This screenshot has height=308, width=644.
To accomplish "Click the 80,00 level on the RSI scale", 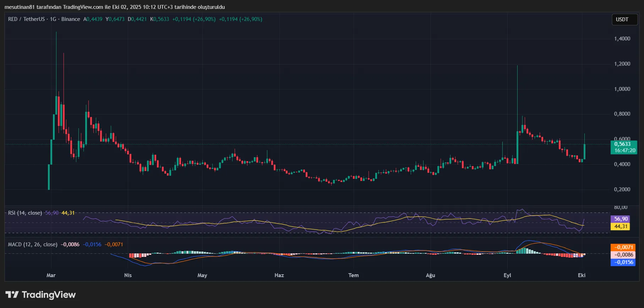I will tap(621, 207).
